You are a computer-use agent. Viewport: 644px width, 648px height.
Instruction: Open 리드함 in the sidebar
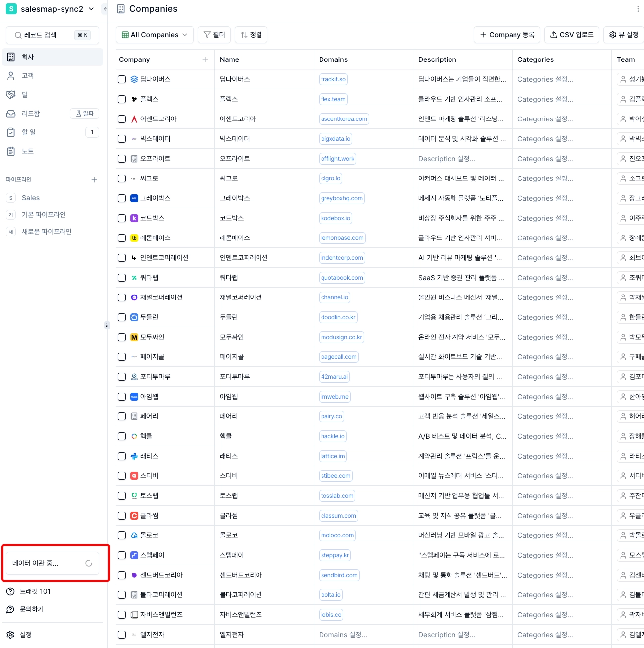(x=53, y=114)
